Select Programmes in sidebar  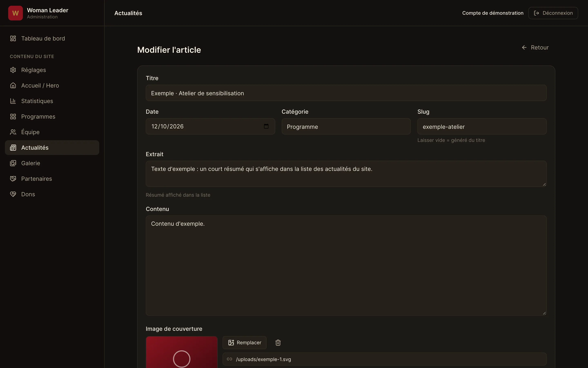52,117
